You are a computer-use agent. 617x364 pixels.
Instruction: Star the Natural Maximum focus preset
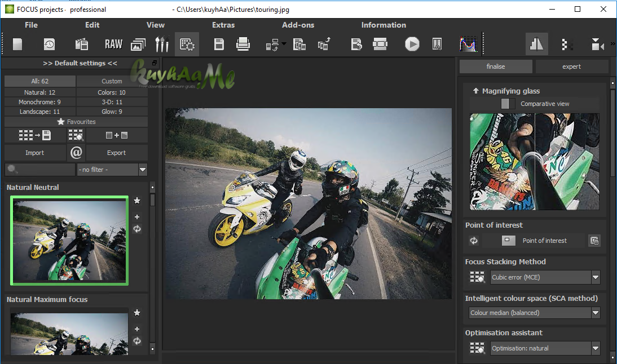coord(137,313)
